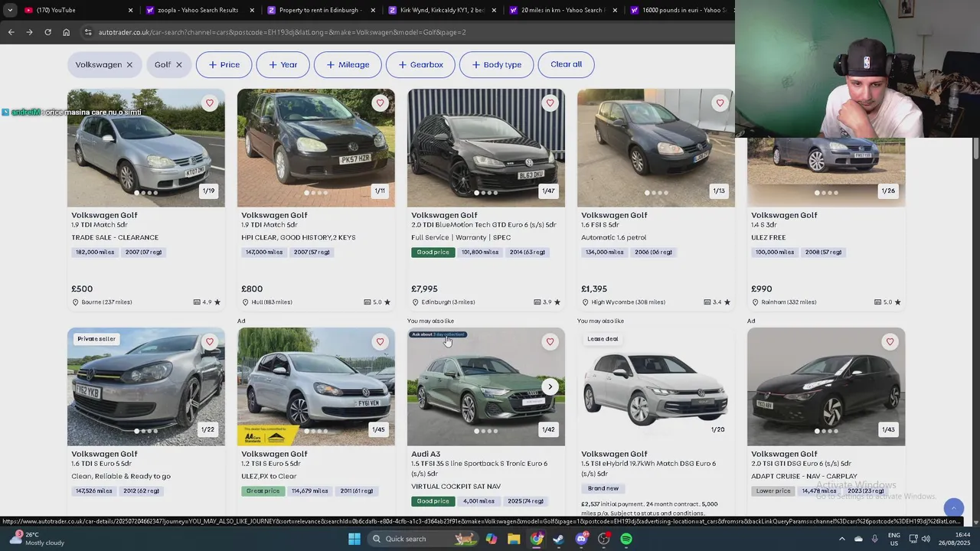Open the browser home page
Image resolution: width=980 pixels, height=551 pixels.
click(x=67, y=32)
